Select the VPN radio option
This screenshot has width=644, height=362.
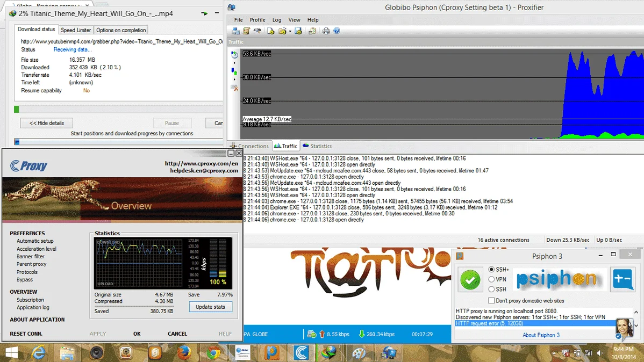(491, 279)
